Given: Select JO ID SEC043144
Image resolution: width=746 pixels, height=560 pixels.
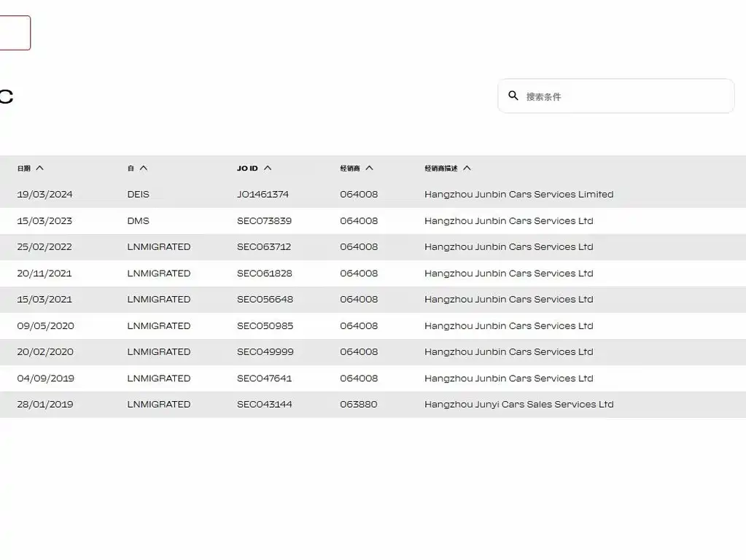Looking at the screenshot, I should (x=265, y=405).
